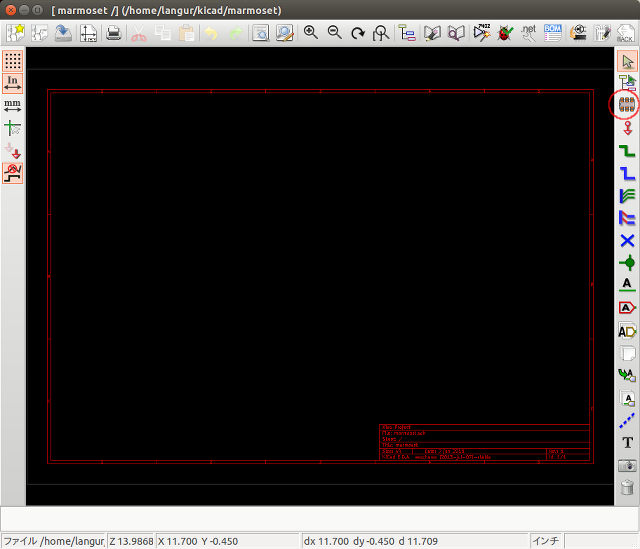The height and width of the screenshot is (549, 640).
Task: Redraw the schematic view
Action: 358,33
